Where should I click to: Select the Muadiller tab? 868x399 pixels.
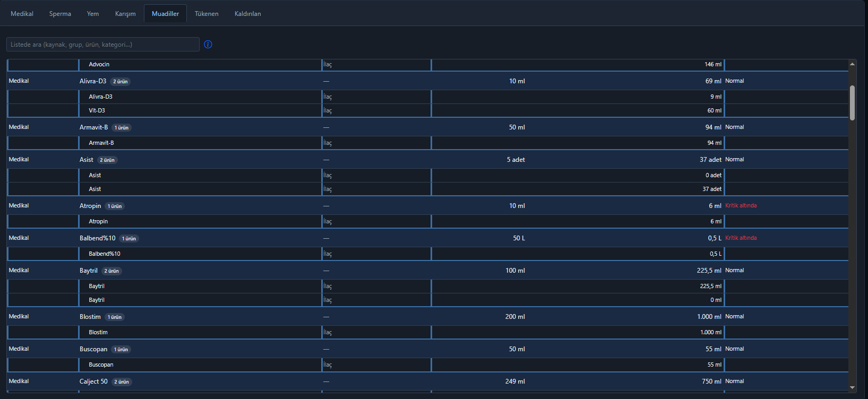tap(165, 14)
